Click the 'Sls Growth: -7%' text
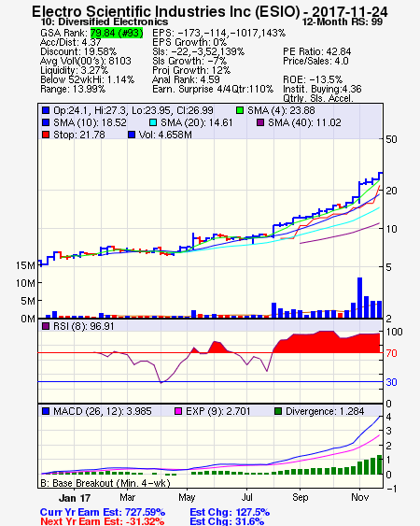 pos(189,61)
